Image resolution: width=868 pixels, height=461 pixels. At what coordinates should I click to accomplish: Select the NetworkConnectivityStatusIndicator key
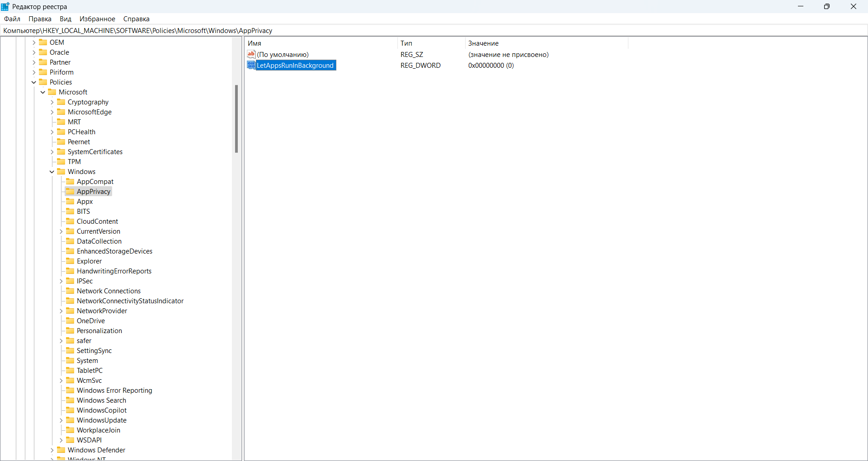coord(130,301)
